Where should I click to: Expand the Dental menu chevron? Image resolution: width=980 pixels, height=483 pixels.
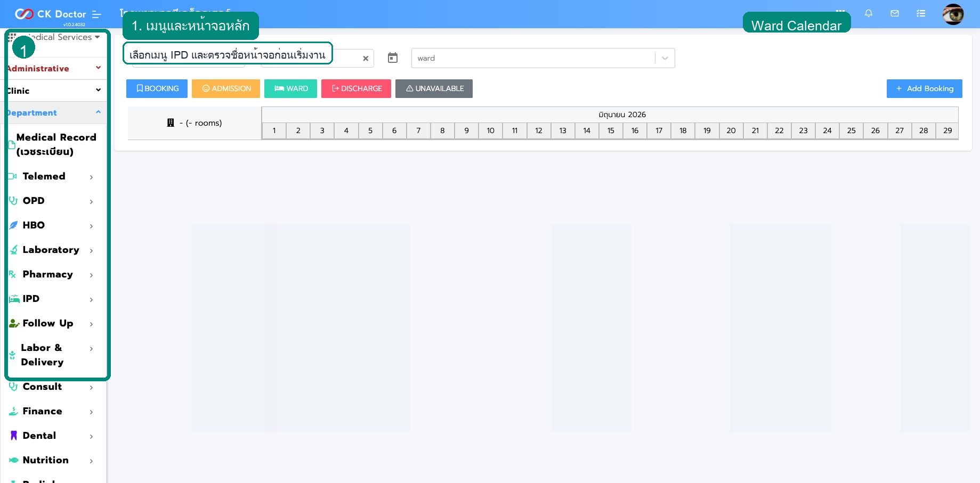click(91, 437)
